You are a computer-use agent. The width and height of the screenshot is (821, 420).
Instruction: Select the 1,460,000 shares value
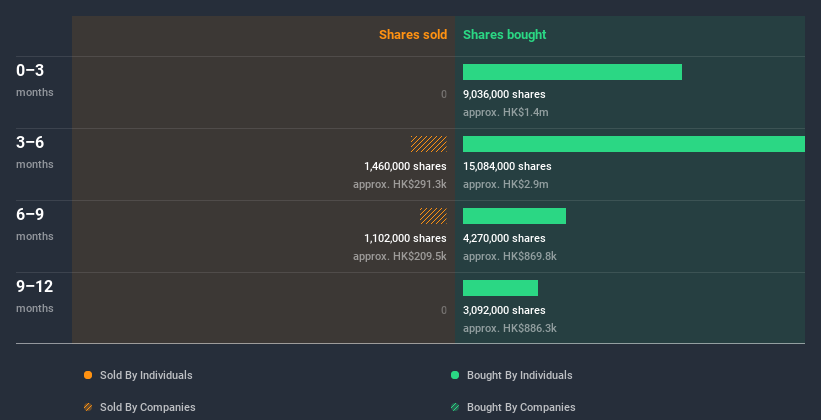(405, 166)
